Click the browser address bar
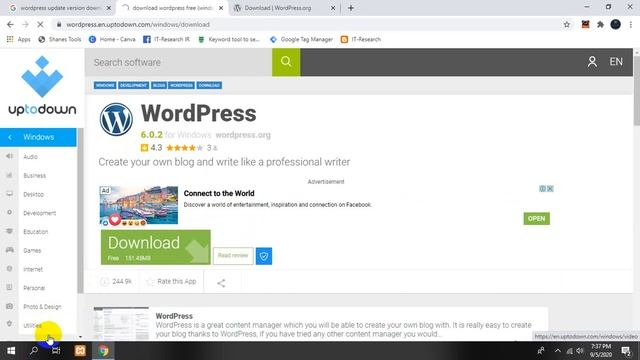The height and width of the screenshot is (360, 640). click(x=310, y=24)
